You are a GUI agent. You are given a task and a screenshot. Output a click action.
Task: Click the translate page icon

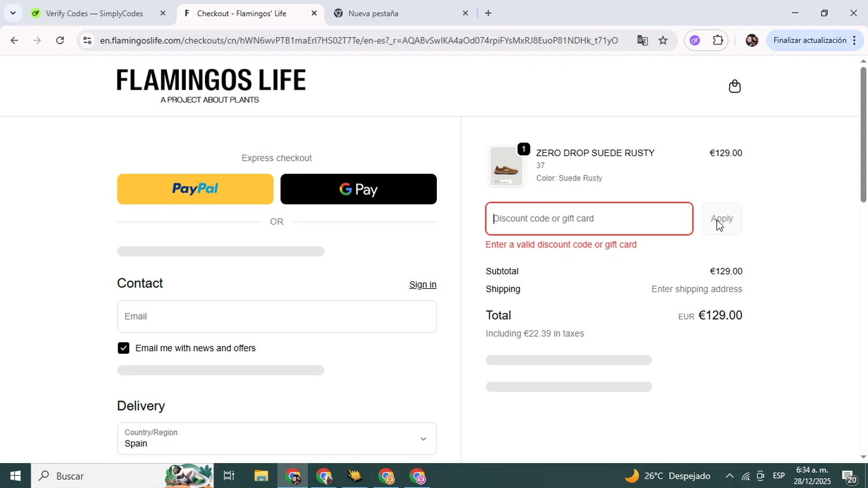pos(642,41)
